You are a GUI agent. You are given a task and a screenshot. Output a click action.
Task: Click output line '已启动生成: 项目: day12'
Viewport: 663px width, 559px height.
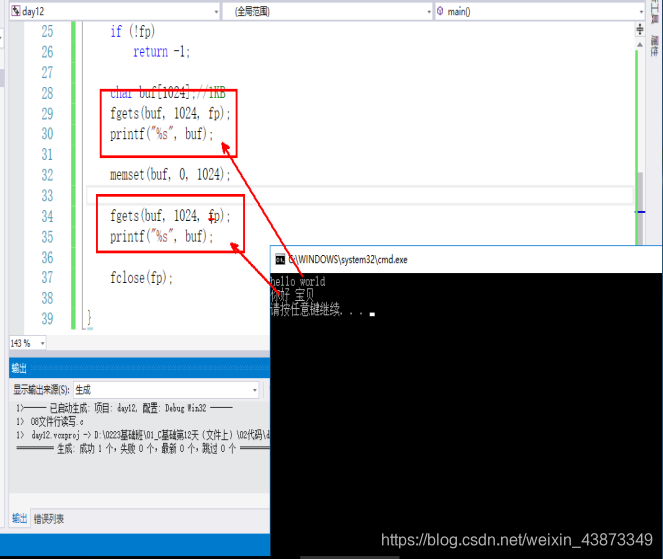(125, 408)
